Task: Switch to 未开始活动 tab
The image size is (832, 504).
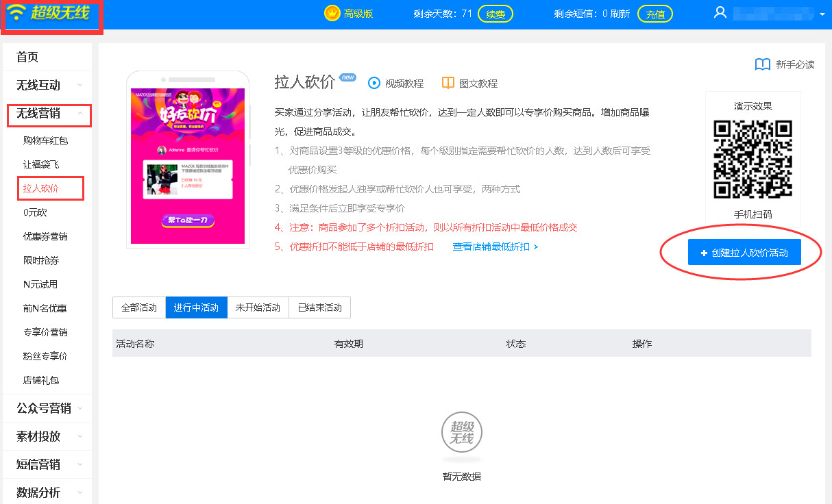Action: [258, 307]
